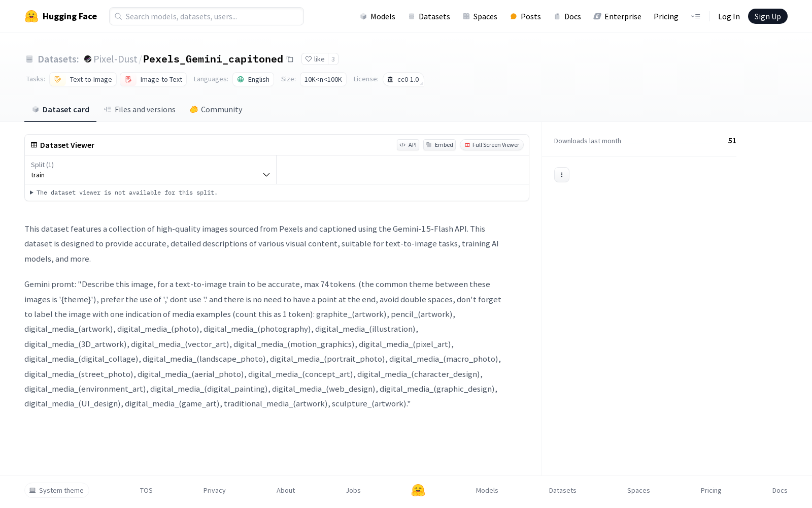Open the System theme selector
The width and height of the screenshot is (812, 508).
[57, 490]
